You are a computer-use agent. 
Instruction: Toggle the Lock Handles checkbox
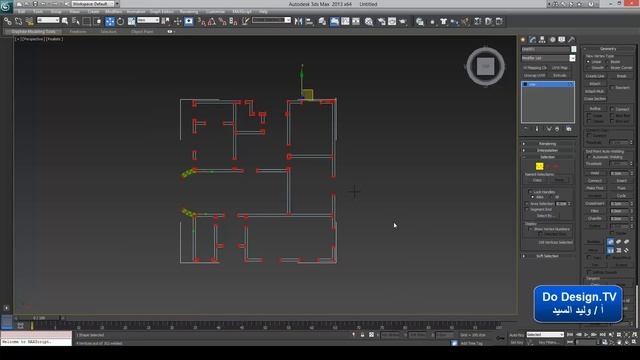tap(530, 192)
